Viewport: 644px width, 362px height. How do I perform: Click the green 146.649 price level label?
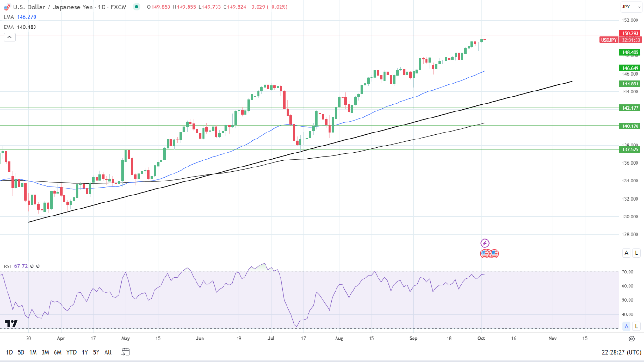click(x=630, y=68)
